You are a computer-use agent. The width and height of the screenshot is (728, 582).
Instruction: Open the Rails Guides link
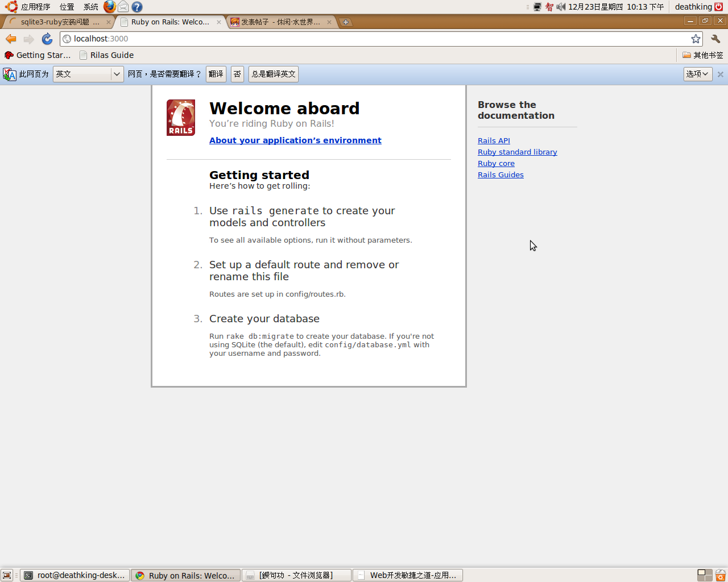500,175
